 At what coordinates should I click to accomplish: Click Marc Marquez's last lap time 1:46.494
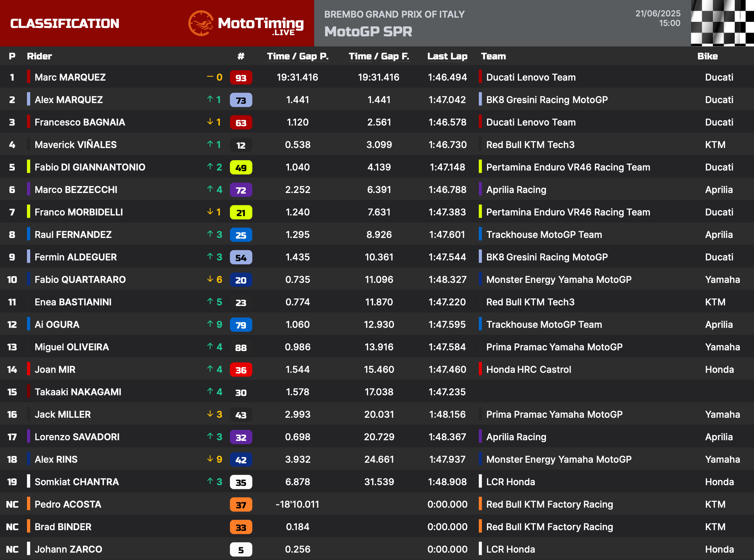[x=447, y=77]
